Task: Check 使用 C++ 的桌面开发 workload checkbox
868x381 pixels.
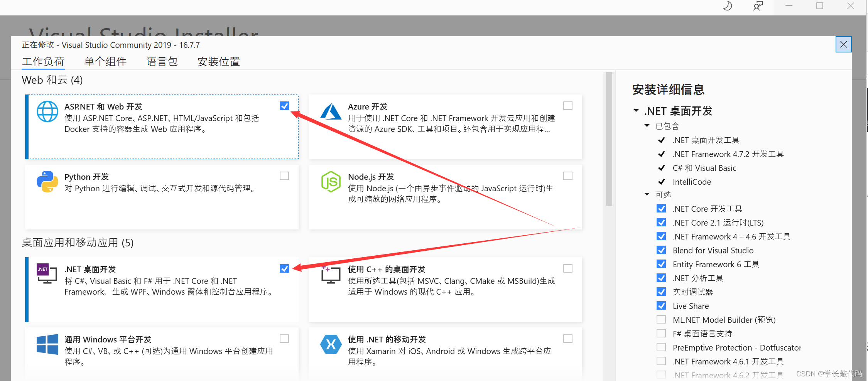Action: click(568, 268)
